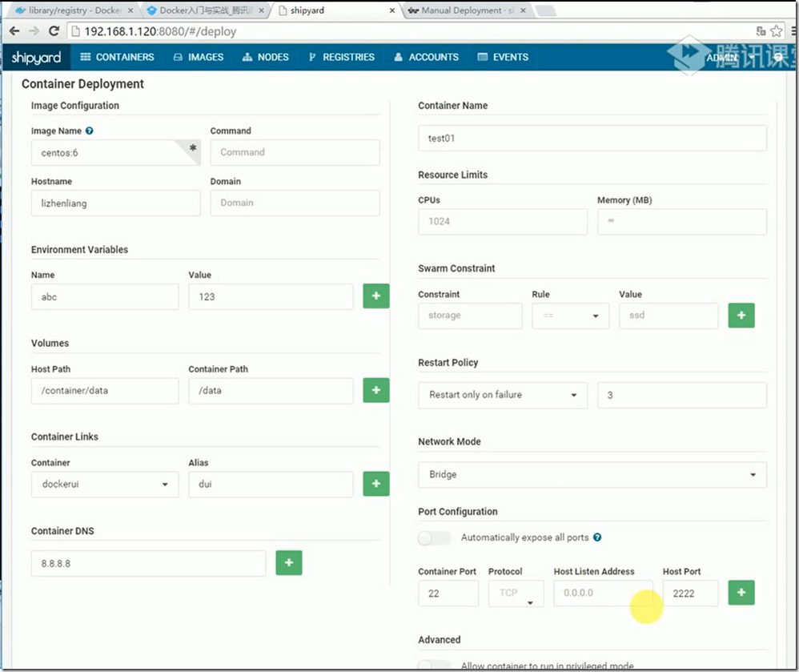The height and width of the screenshot is (672, 799).
Task: Add the environment variable with the plus button
Action: tap(376, 296)
